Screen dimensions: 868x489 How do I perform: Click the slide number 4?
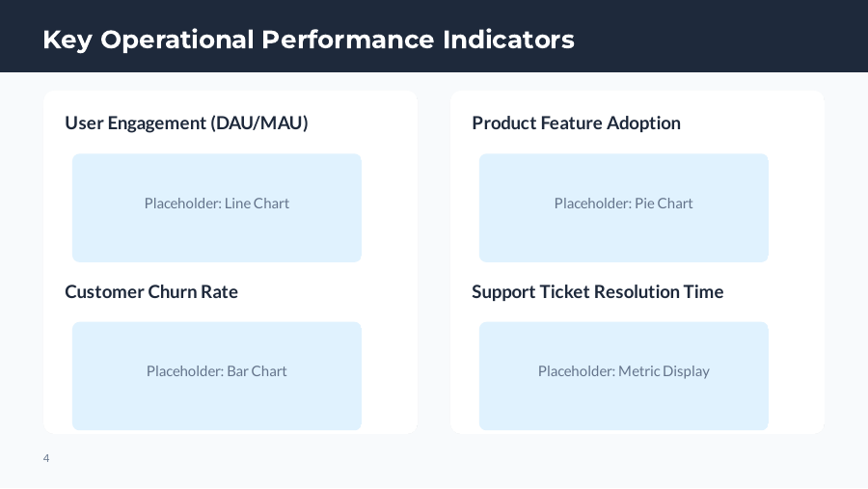pyautogui.click(x=46, y=458)
